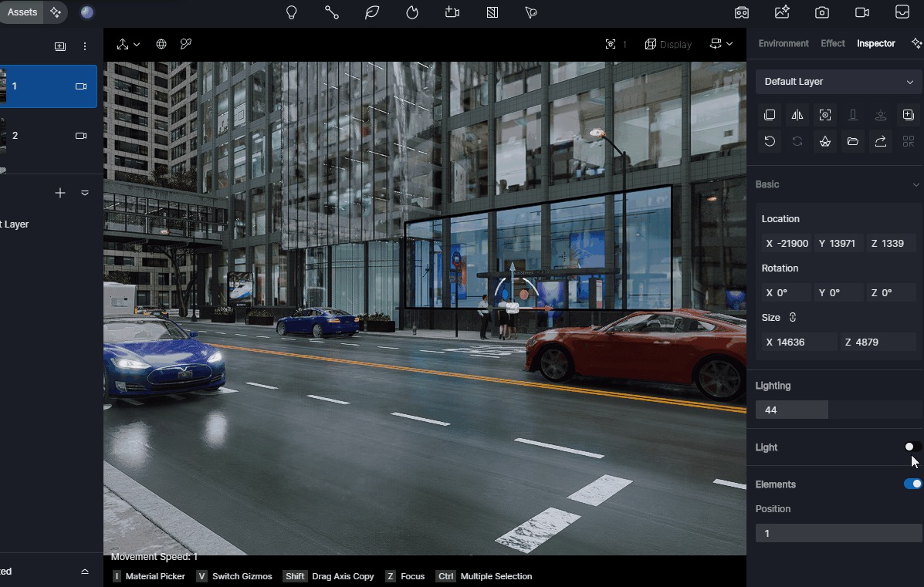Open the VR headset icon
Image resolution: width=924 pixels, height=587 pixels.
pyautogui.click(x=741, y=12)
